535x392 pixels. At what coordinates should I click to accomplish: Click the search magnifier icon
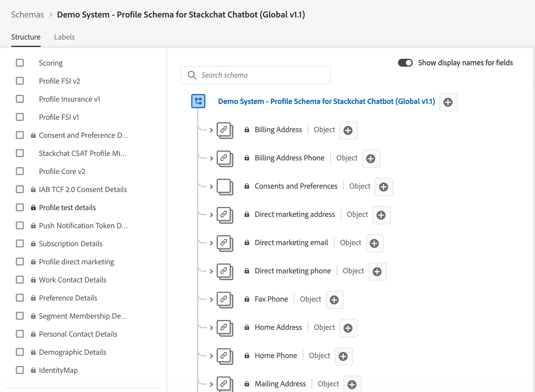tap(192, 75)
